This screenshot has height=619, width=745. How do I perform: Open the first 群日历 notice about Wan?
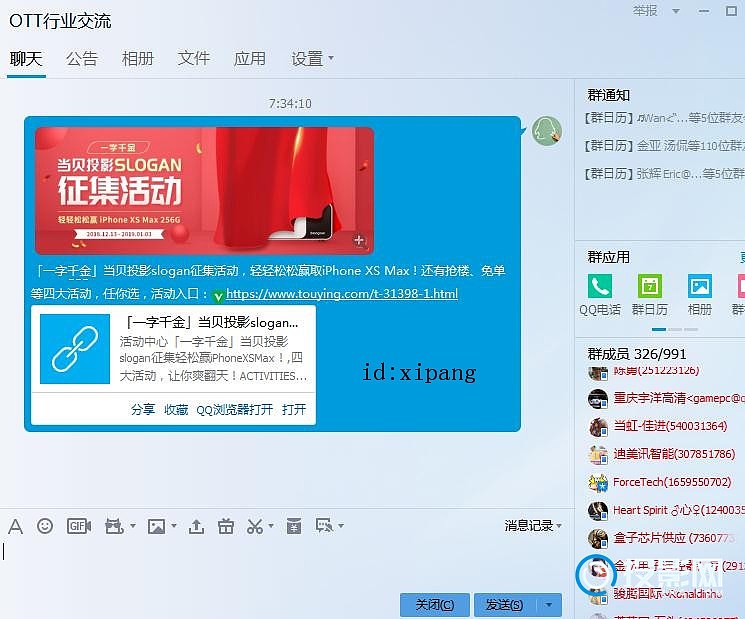click(x=664, y=118)
